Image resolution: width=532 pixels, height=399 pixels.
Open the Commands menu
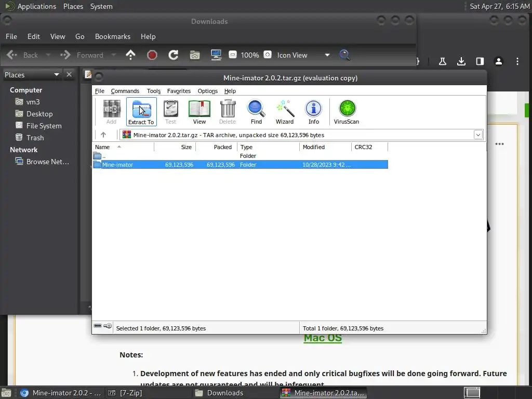[x=125, y=91]
